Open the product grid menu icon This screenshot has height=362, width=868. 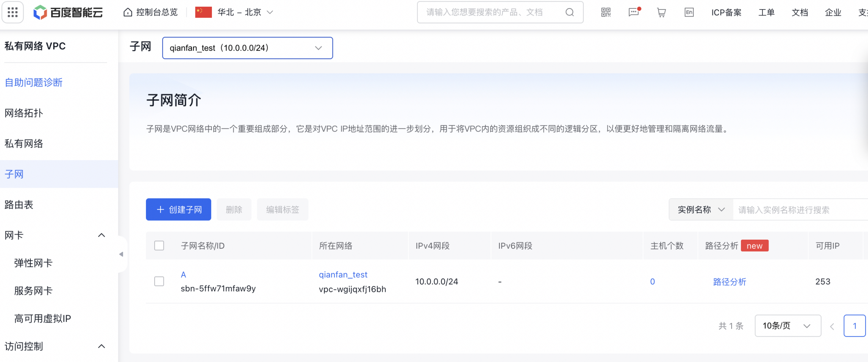coord(12,12)
